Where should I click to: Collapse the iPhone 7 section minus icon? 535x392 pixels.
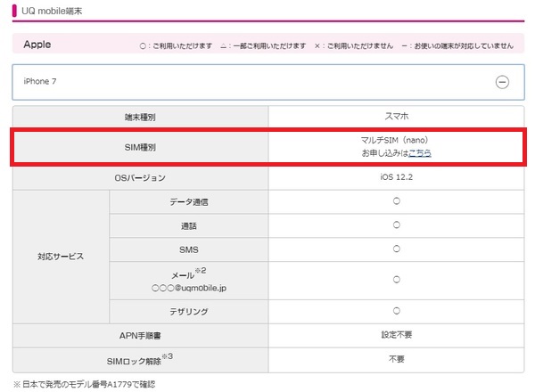pyautogui.click(x=502, y=82)
